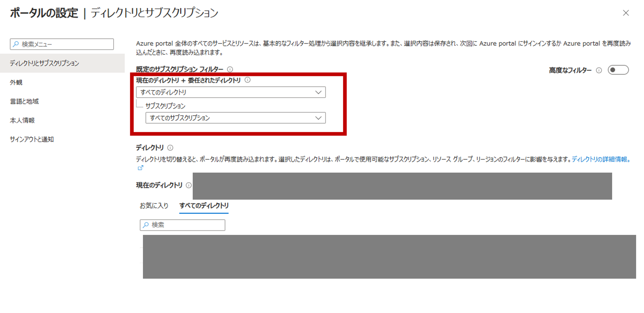The width and height of the screenshot is (644, 313).
Task: Open the 言語と地域 settings page
Action: tap(24, 101)
